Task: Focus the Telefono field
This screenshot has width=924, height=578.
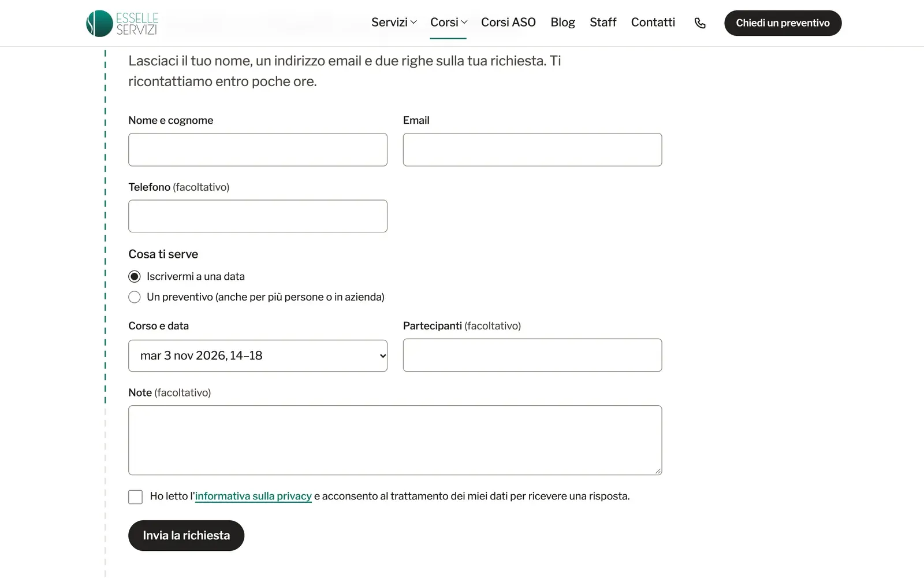Action: point(258,216)
